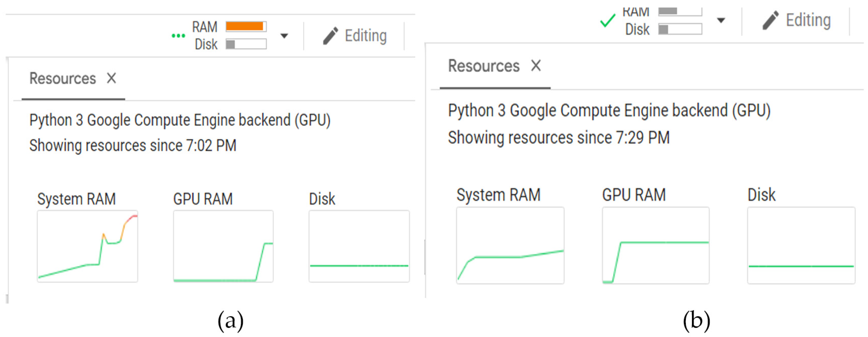Close Resources tab opened at 7:02 PM
Image resolution: width=868 pixels, height=337 pixels.
[x=111, y=78]
